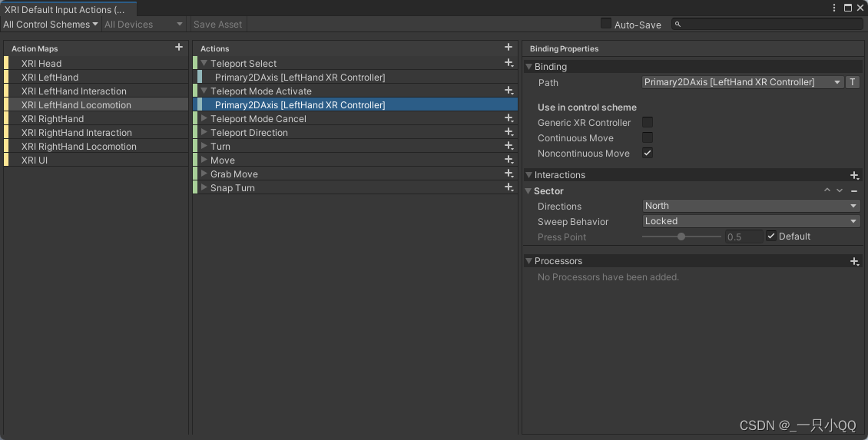Screen dimensions: 868x440
Task: Add a new interaction with plus icon
Action: 854,175
